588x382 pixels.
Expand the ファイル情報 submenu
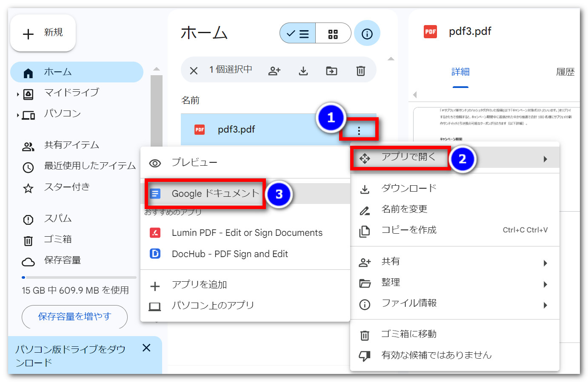(x=454, y=303)
